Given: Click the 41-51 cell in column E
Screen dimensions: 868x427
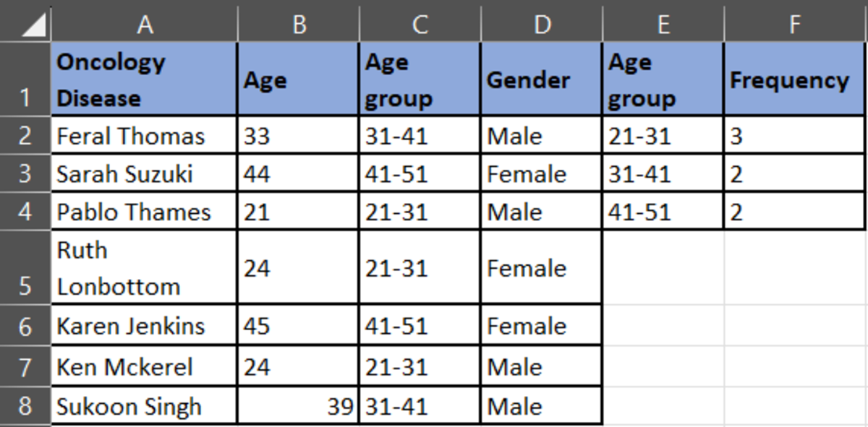Looking at the screenshot, I should (x=663, y=212).
